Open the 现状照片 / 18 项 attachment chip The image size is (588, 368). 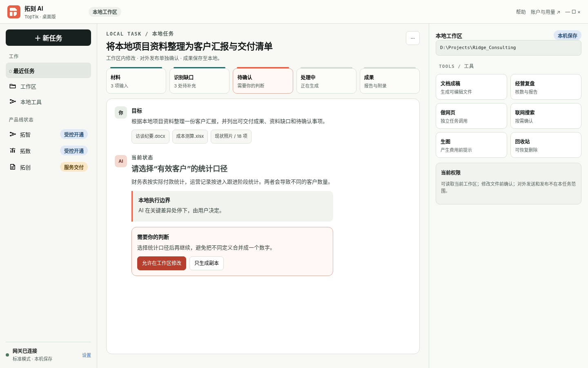[231, 137]
